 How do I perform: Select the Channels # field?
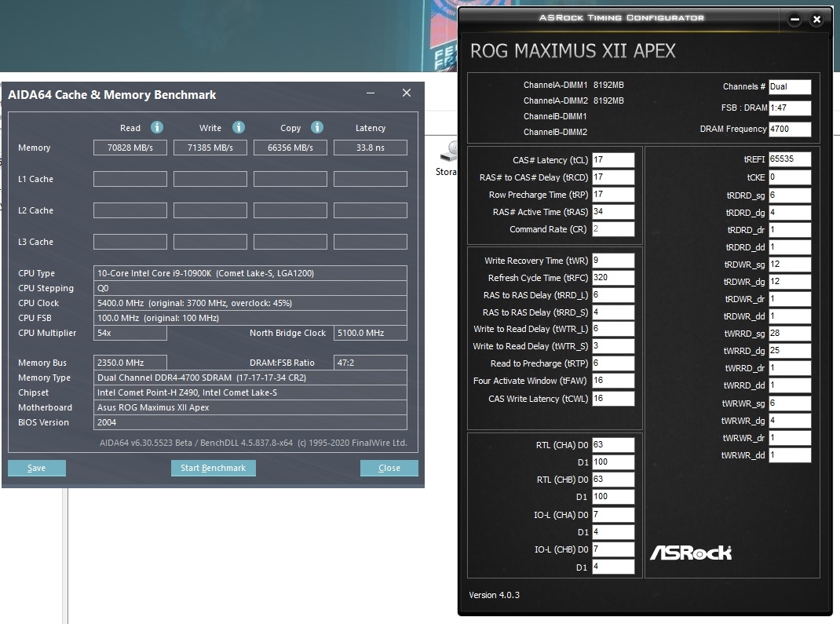click(790, 87)
